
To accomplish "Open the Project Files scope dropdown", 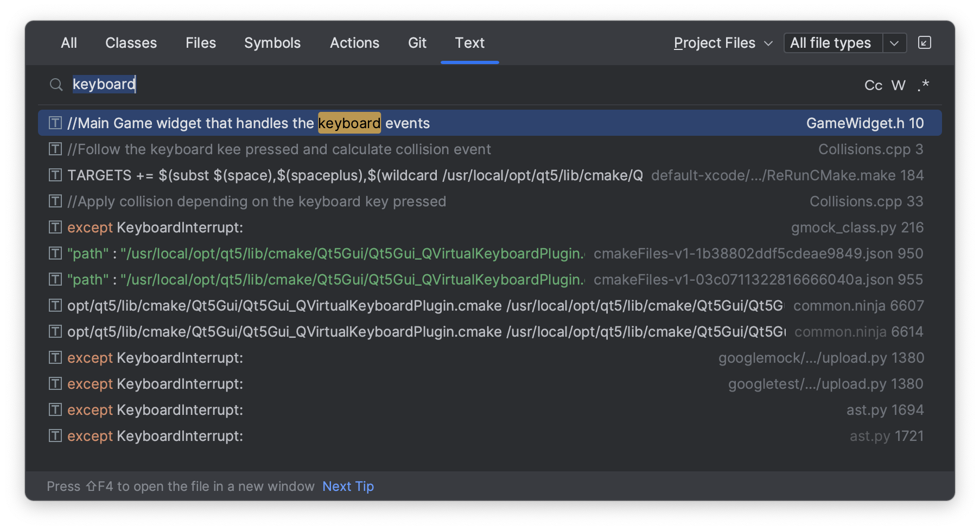I will tap(722, 43).
